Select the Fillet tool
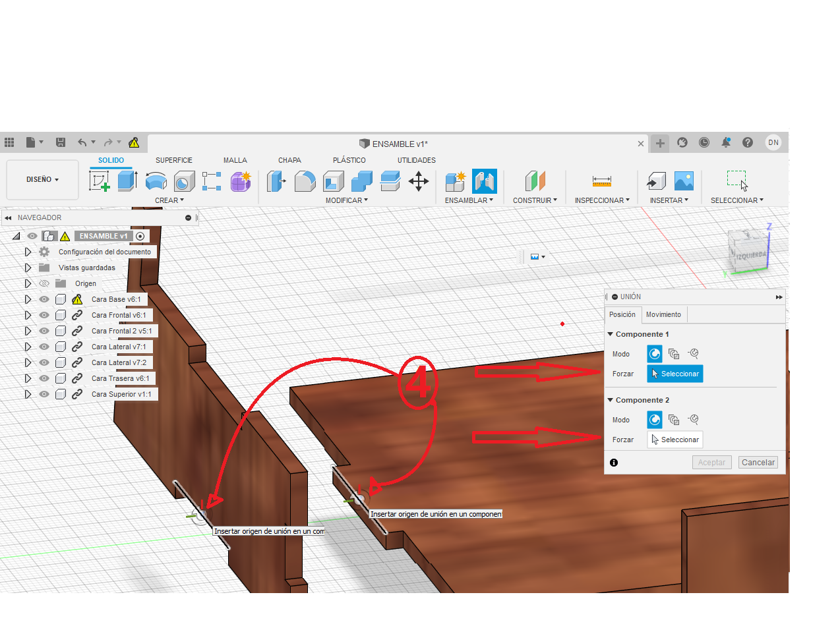The image size is (840, 630). [305, 181]
